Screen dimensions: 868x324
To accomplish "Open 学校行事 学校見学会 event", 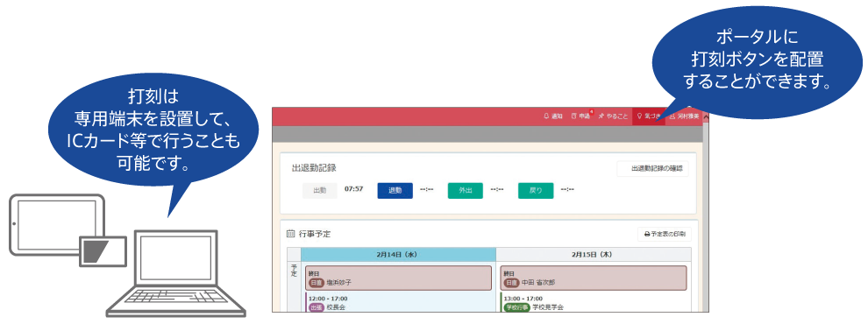I will (594, 303).
